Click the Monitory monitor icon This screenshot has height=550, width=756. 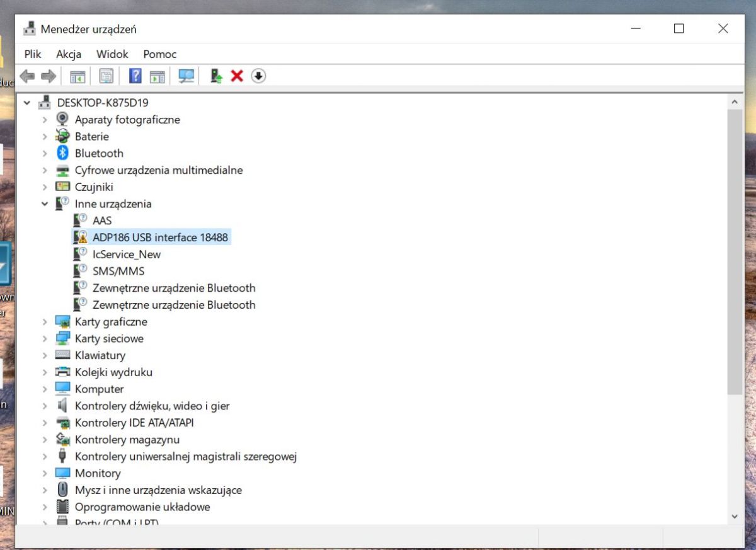[62, 473]
